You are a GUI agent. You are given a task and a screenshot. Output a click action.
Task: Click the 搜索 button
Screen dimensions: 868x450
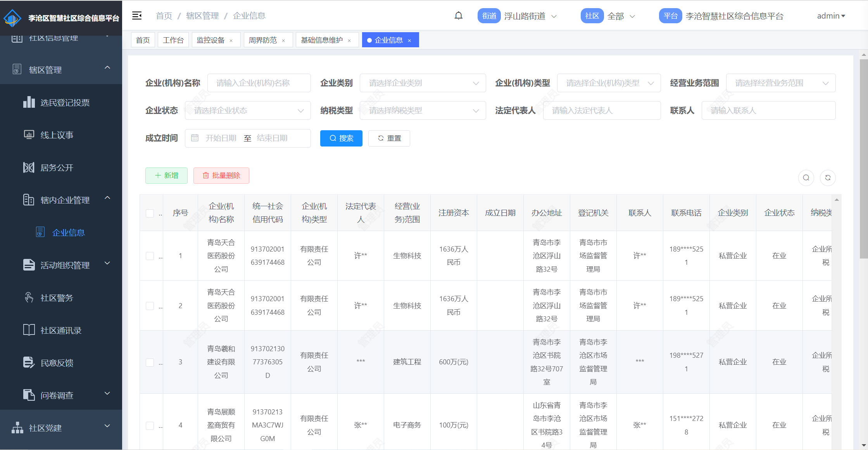click(341, 138)
